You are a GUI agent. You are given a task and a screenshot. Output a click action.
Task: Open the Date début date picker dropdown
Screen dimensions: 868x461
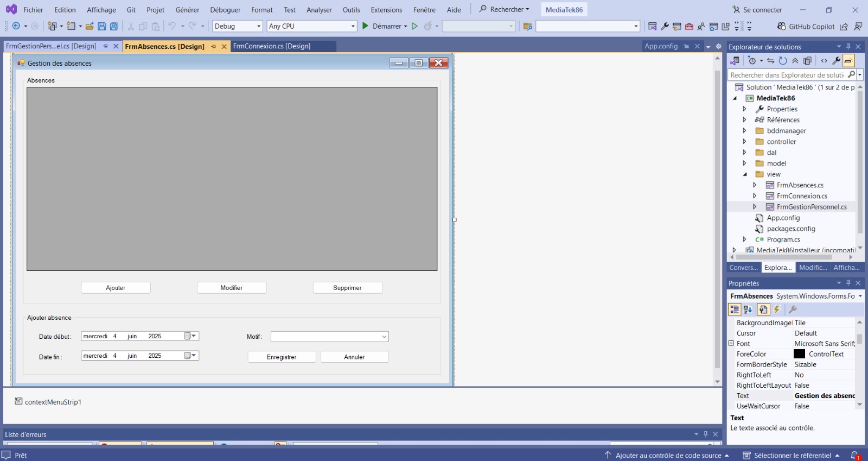[x=190, y=336]
